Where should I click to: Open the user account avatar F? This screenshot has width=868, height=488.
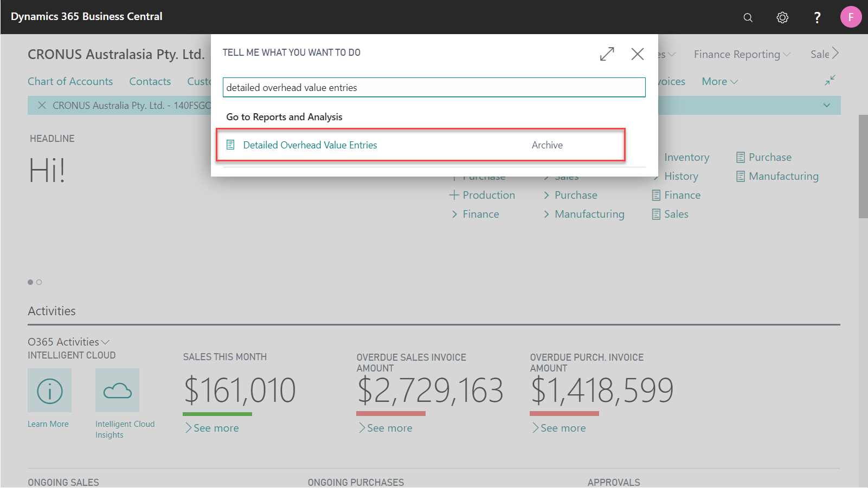pyautogui.click(x=851, y=17)
